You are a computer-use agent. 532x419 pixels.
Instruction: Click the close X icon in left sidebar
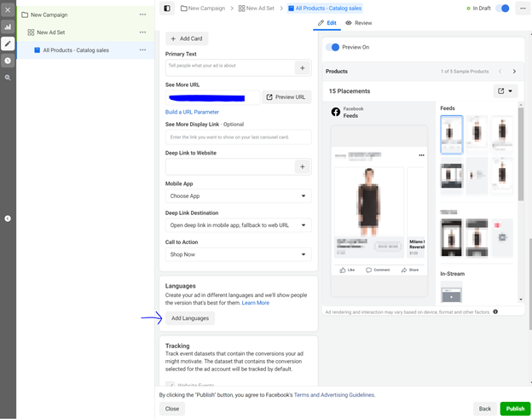8,10
